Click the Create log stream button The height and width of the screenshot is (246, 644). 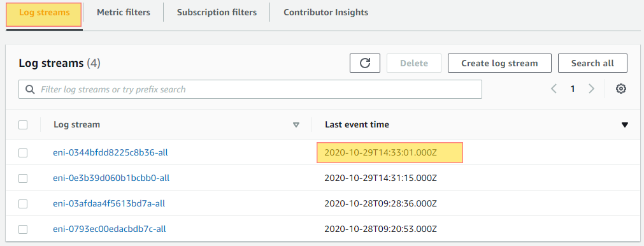point(499,63)
